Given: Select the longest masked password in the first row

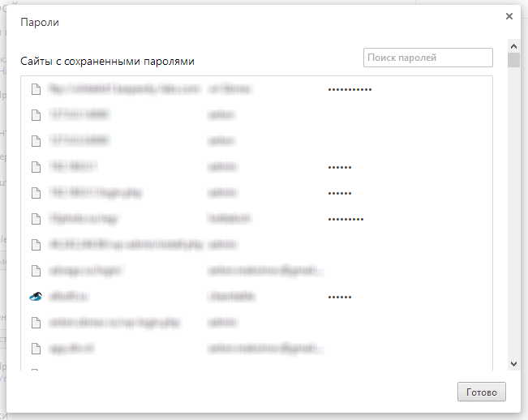Looking at the screenshot, I should pyautogui.click(x=350, y=89).
